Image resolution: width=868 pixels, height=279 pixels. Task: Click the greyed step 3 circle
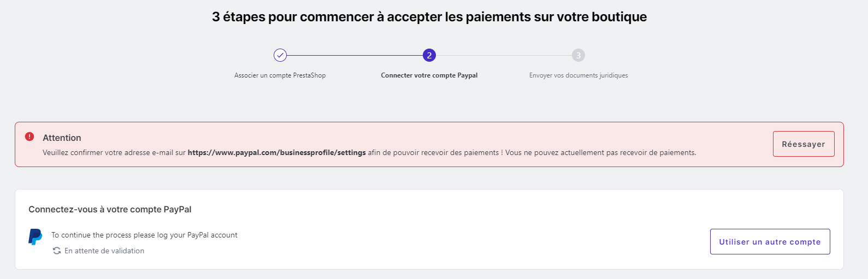[x=578, y=55]
